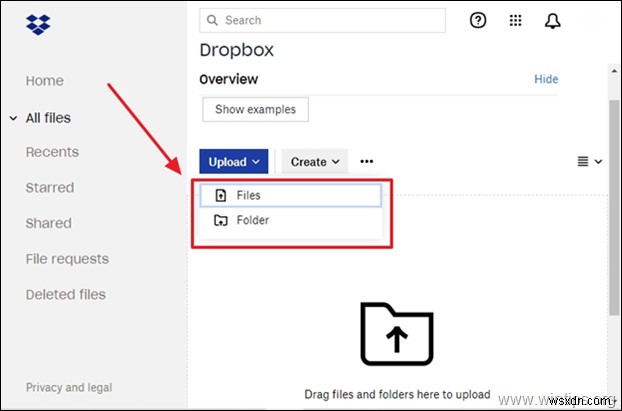622x411 pixels.
Task: Click the Folder upload icon in menu
Action: (x=221, y=220)
